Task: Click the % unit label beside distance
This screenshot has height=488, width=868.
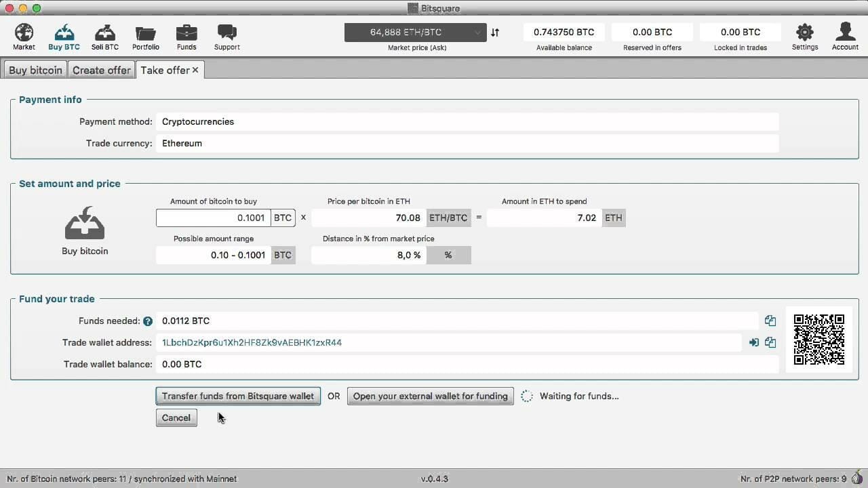Action: point(448,255)
